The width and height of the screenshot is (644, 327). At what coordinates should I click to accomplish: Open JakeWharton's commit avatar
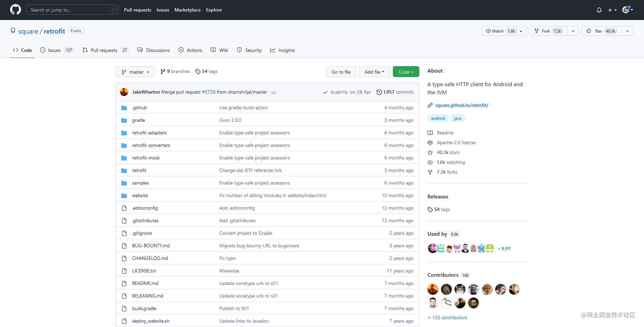[124, 92]
